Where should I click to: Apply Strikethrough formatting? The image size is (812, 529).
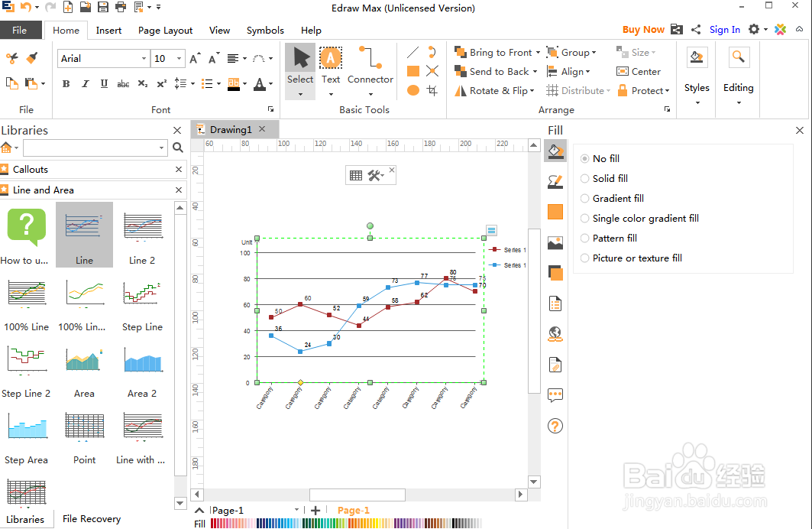tap(123, 84)
